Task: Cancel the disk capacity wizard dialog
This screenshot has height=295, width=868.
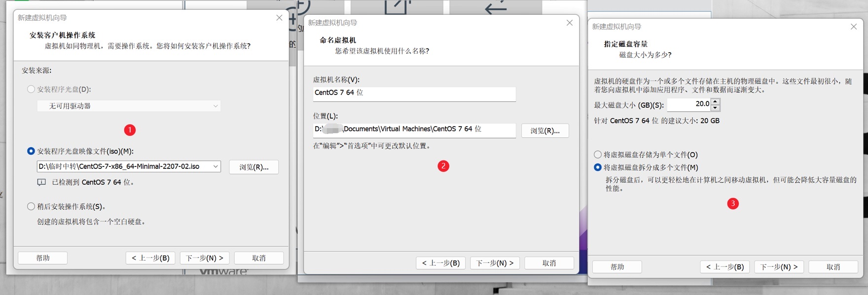Action: pyautogui.click(x=833, y=266)
